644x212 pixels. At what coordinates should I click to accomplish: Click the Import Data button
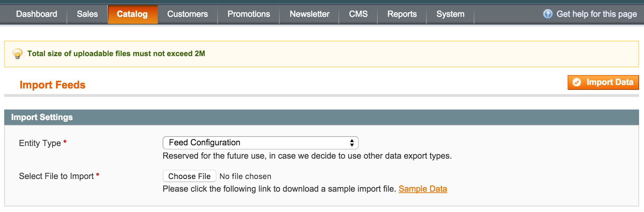603,82
